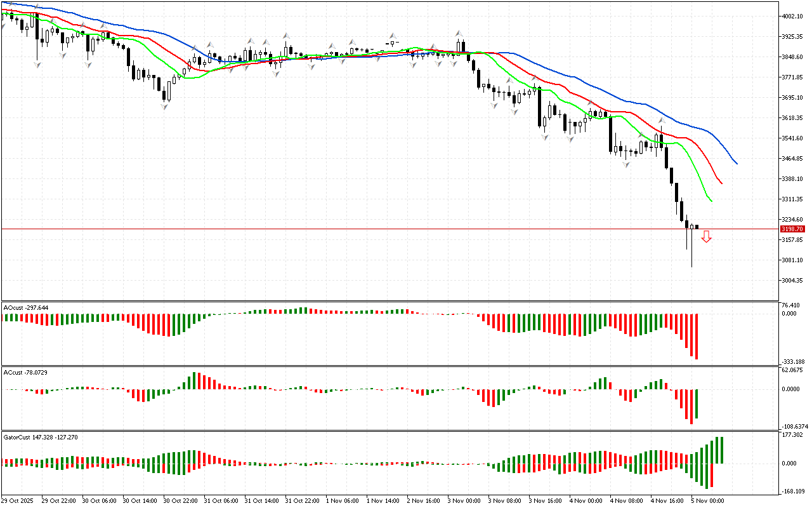Click the green Alligator lips line at its right end

point(710,200)
